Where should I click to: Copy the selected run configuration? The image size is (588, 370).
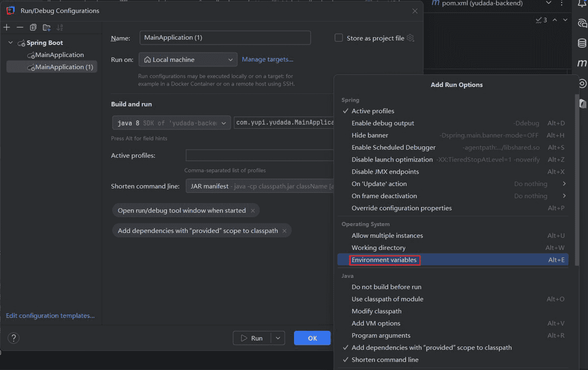[33, 27]
